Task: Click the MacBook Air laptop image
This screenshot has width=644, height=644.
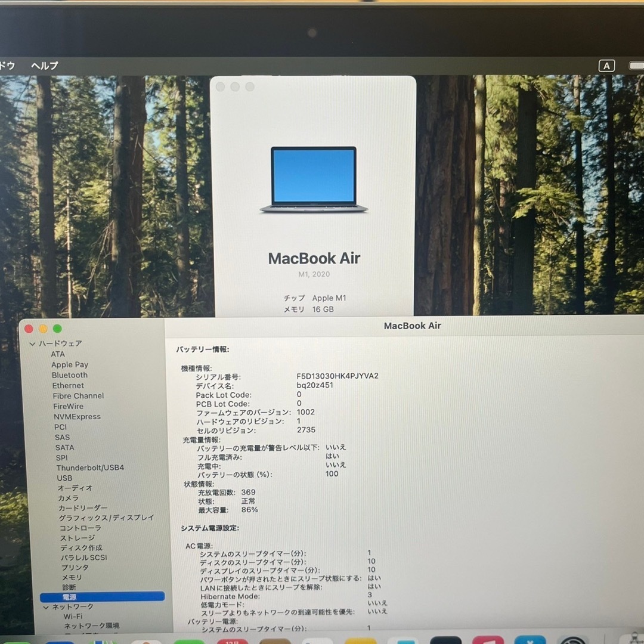Action: [314, 179]
